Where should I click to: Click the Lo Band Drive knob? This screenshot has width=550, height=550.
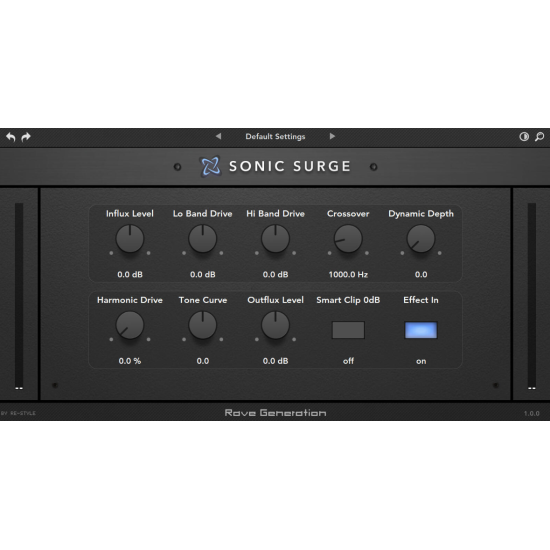pyautogui.click(x=203, y=239)
